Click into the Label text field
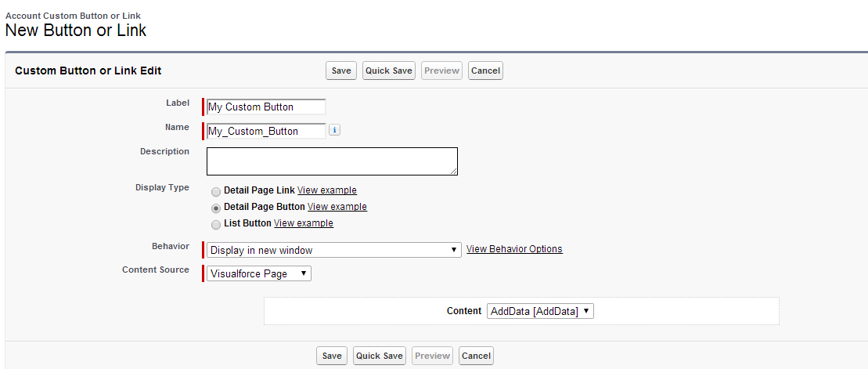The height and width of the screenshot is (369, 868). coord(266,107)
